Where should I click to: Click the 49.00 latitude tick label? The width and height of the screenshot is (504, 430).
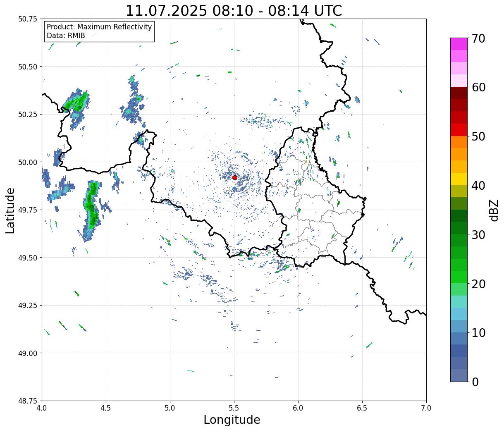click(x=28, y=353)
